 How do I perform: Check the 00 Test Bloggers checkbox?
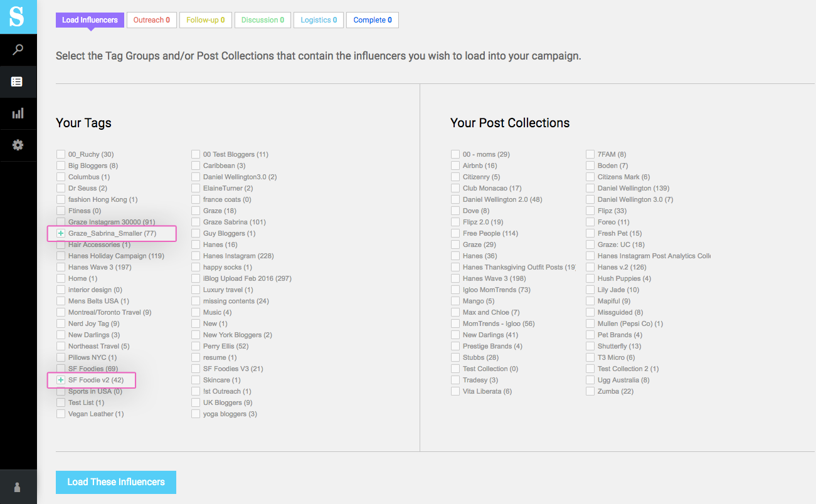(x=196, y=154)
